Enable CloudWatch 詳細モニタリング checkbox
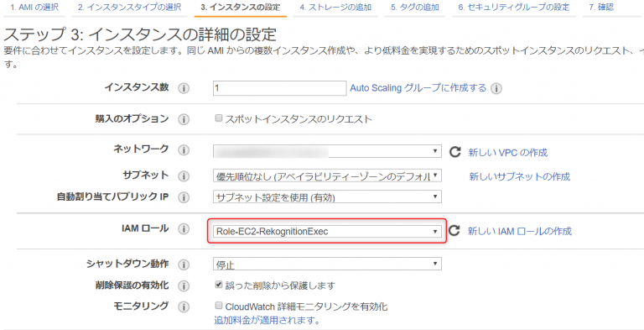The width and height of the screenshot is (644, 330). pos(219,306)
